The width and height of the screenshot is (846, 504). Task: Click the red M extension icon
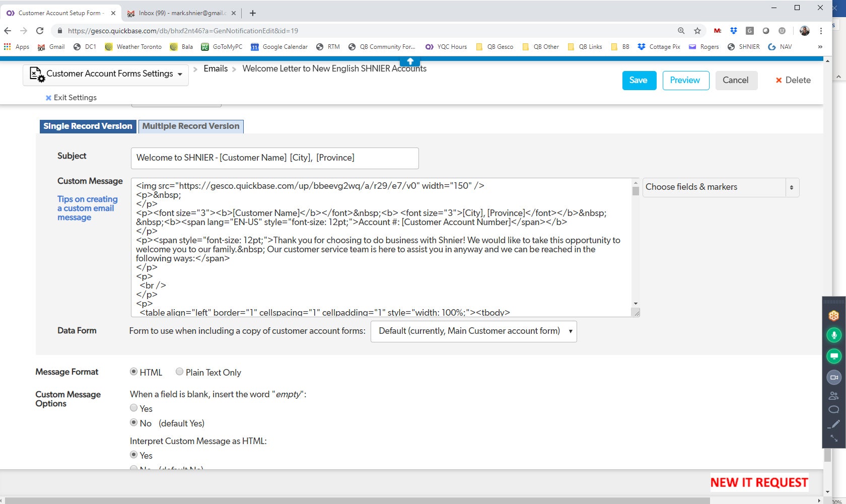pyautogui.click(x=718, y=31)
